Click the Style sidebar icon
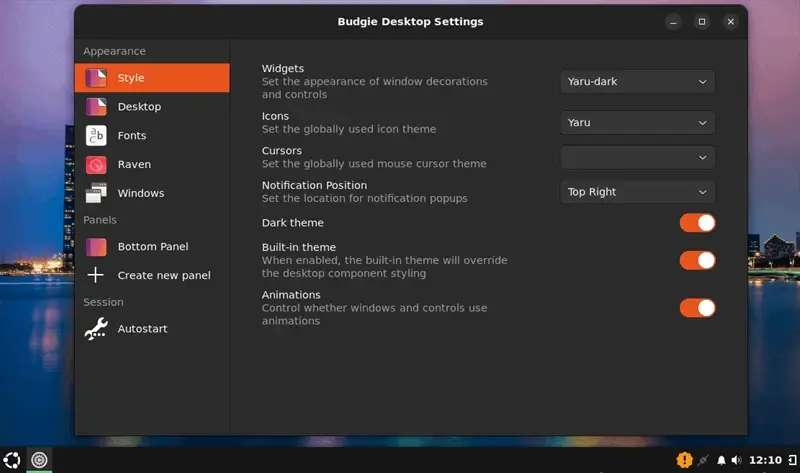Screen dimensions: 800x473 tap(96, 78)
